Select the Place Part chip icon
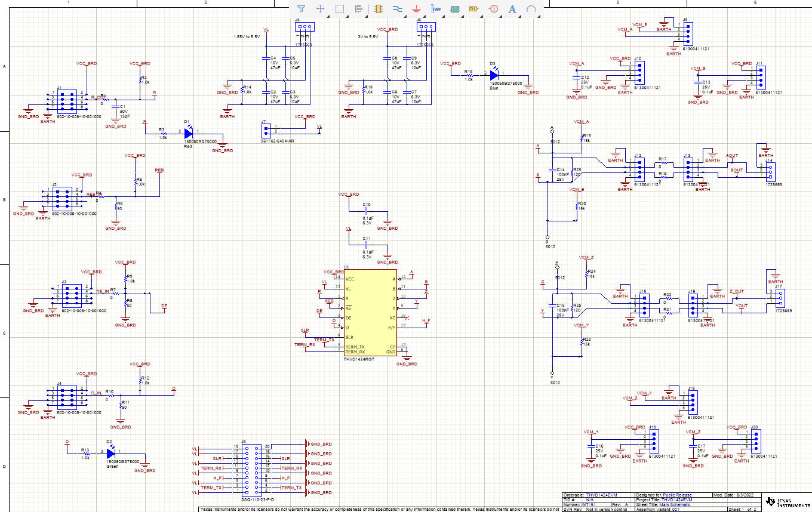Screen dimensions: 812x512 click(377, 9)
